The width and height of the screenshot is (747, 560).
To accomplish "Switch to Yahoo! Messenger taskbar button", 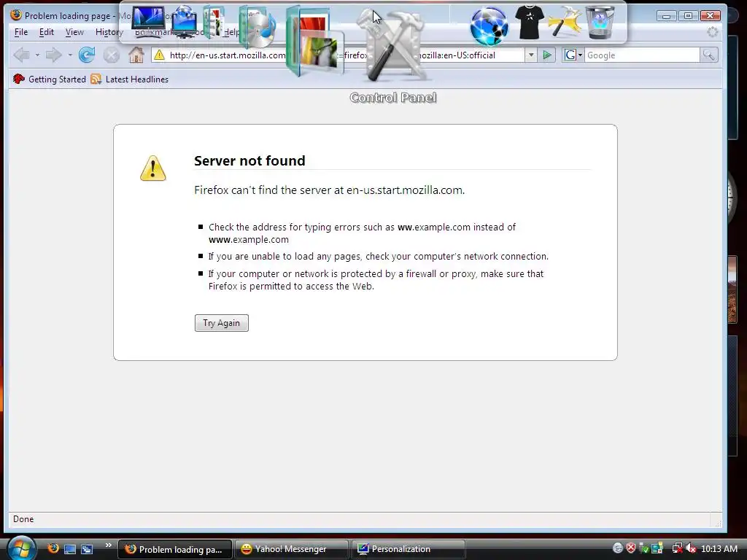I will pyautogui.click(x=291, y=549).
